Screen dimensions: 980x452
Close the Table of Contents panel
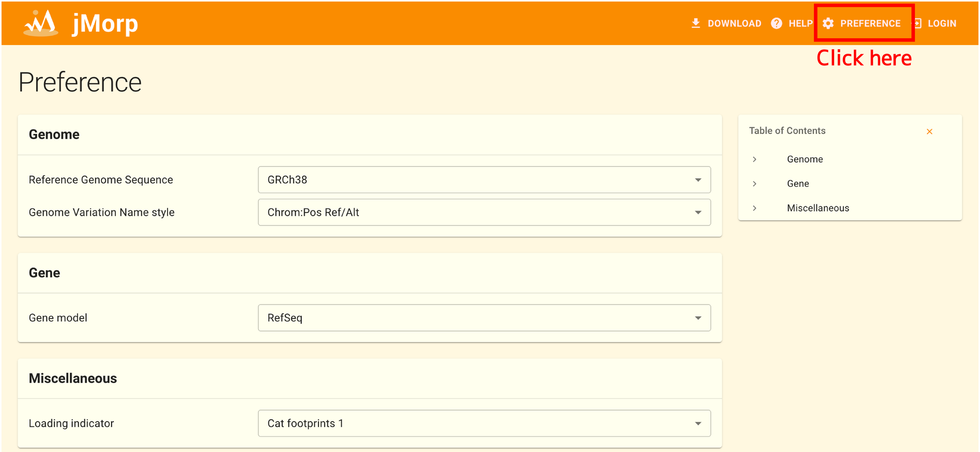[929, 131]
